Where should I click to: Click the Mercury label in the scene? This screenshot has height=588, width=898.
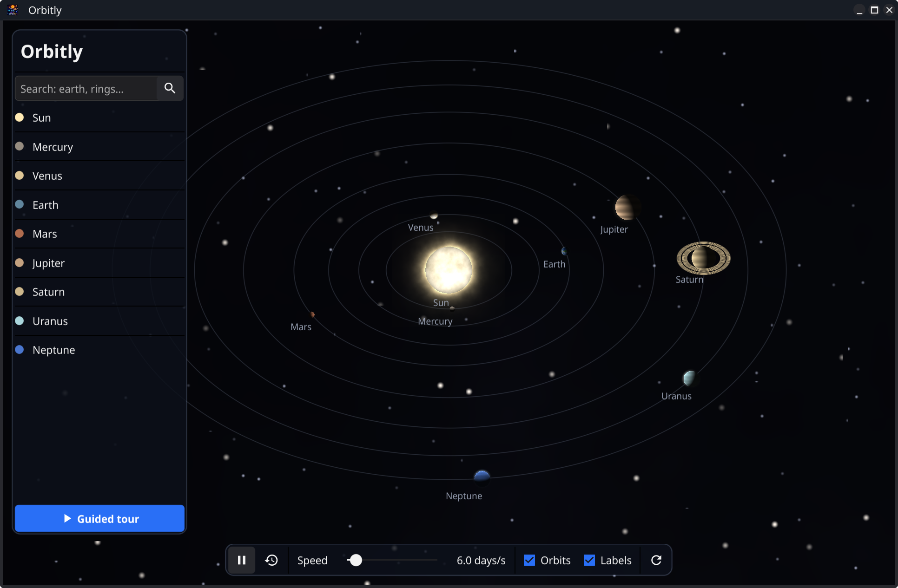tap(435, 321)
